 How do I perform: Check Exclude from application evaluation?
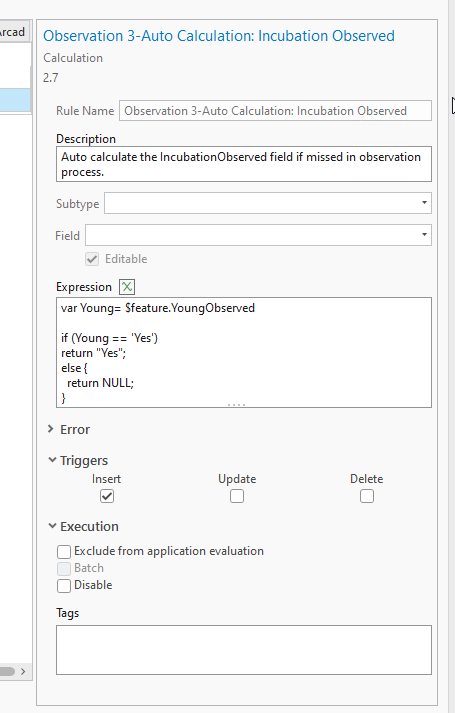click(64, 552)
